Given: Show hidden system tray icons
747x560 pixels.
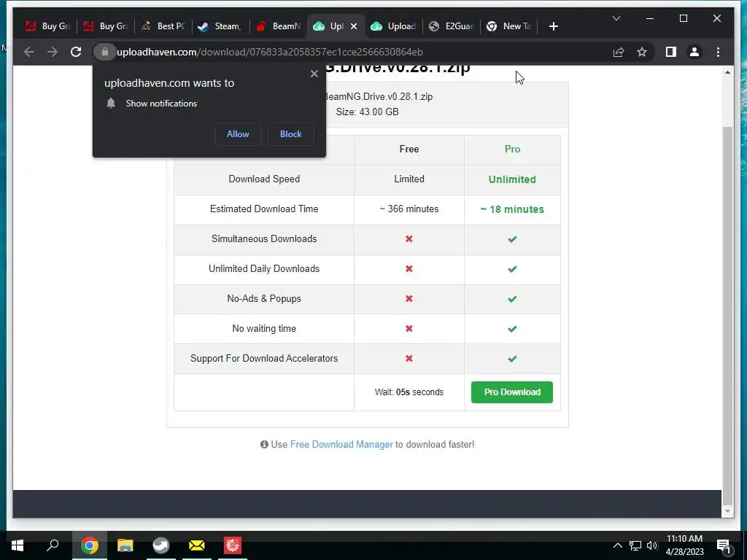Looking at the screenshot, I should (617, 545).
